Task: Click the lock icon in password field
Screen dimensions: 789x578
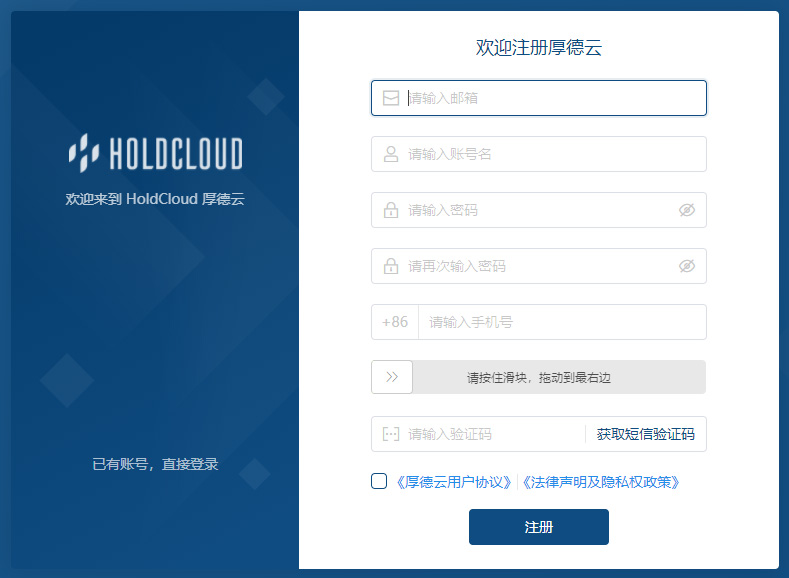Action: point(390,210)
